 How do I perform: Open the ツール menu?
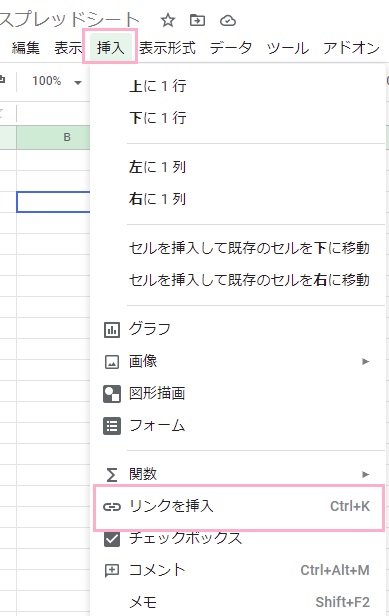288,48
